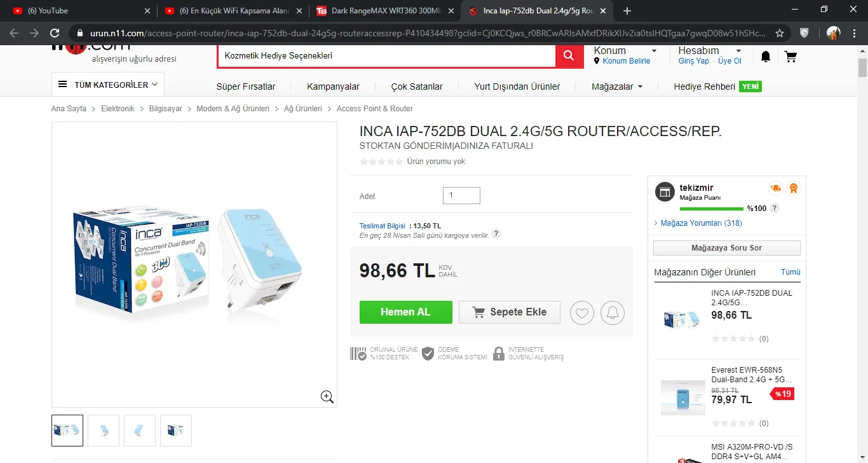Screen dimensions: 868x463
Task: Select the second product thumbnail
Action: [x=104, y=431]
